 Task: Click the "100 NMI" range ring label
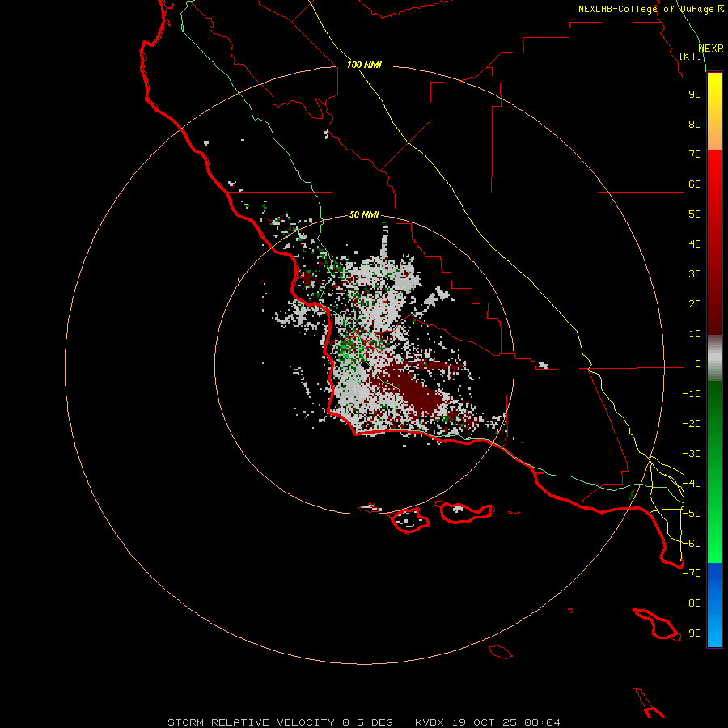(x=364, y=65)
